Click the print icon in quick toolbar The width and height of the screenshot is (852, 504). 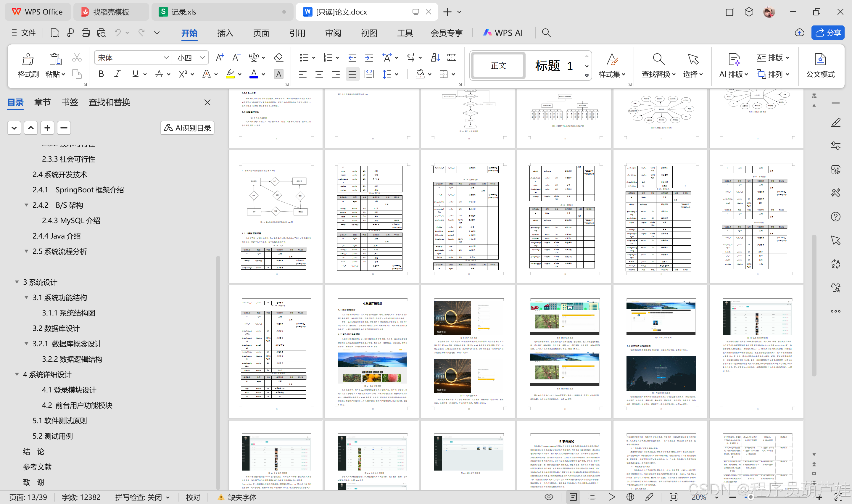tap(86, 33)
